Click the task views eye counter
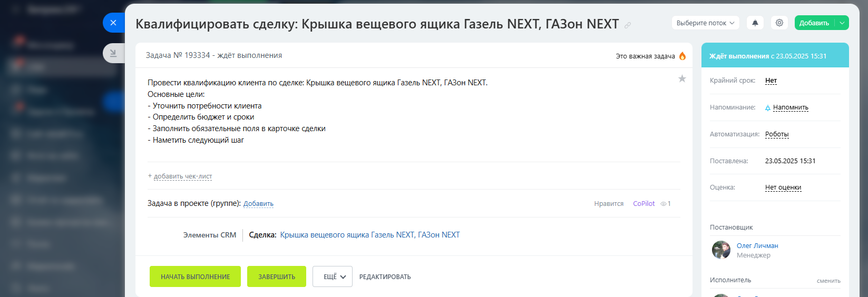Viewport: 868px width, 297px height. [x=666, y=204]
